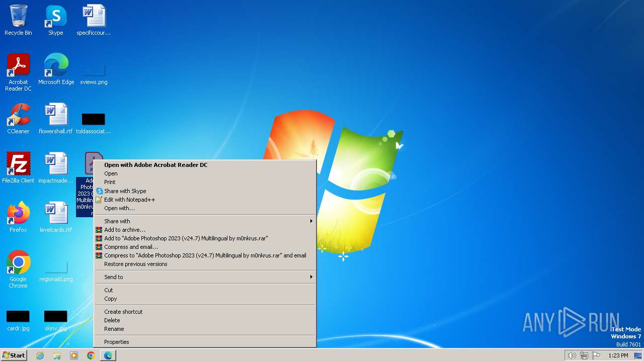Click the 1:23 PM taskbar clock
Screen dimensions: 644x362
coord(618,355)
